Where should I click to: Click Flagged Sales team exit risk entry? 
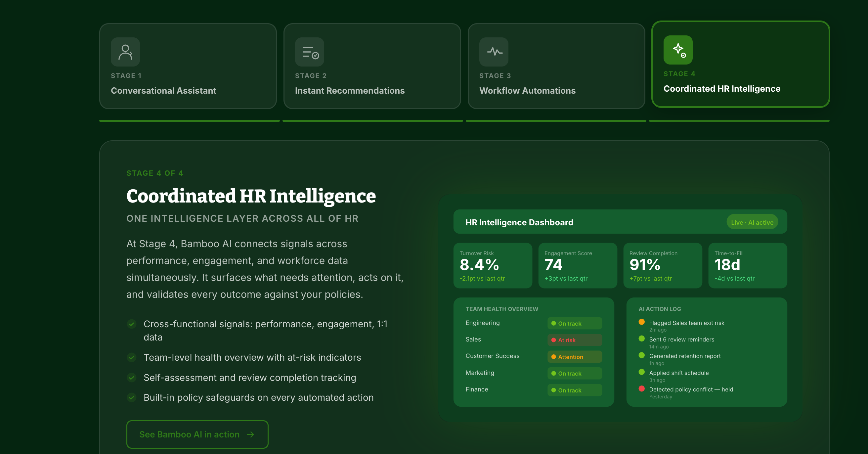tap(686, 323)
